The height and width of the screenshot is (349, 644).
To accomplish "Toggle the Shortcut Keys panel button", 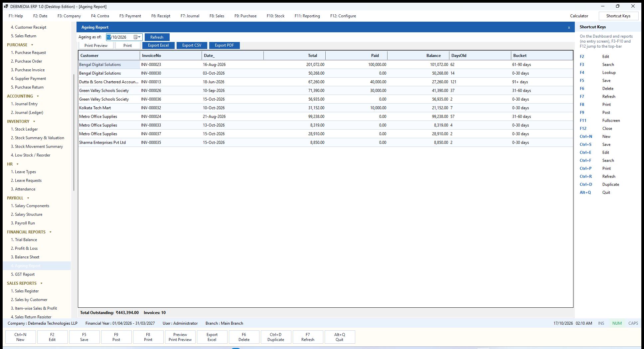I will (x=618, y=16).
